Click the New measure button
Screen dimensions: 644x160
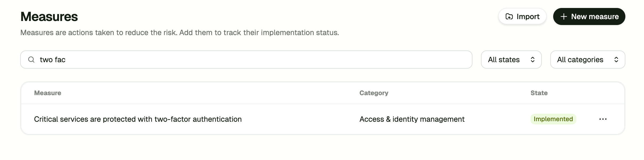click(x=589, y=16)
